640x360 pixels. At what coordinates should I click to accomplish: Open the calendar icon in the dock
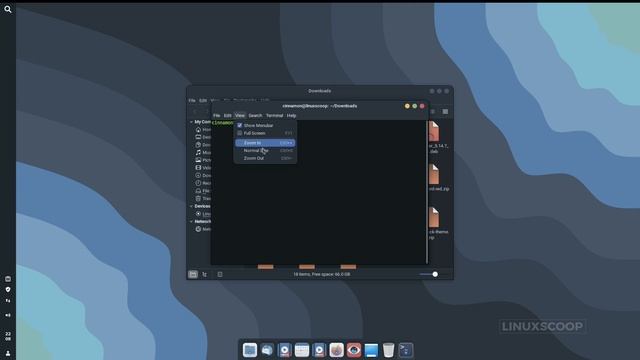[x=302, y=350]
